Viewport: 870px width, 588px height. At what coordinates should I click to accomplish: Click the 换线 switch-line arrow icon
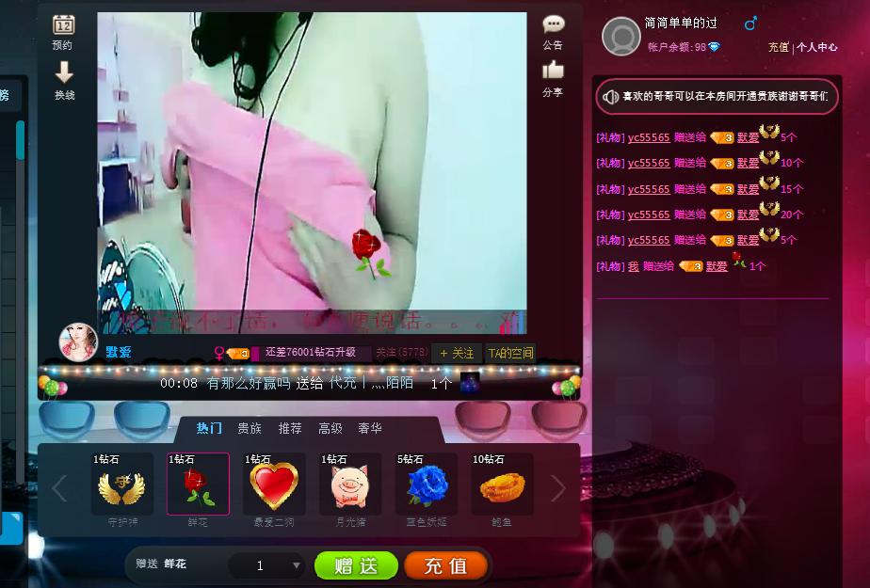(63, 73)
